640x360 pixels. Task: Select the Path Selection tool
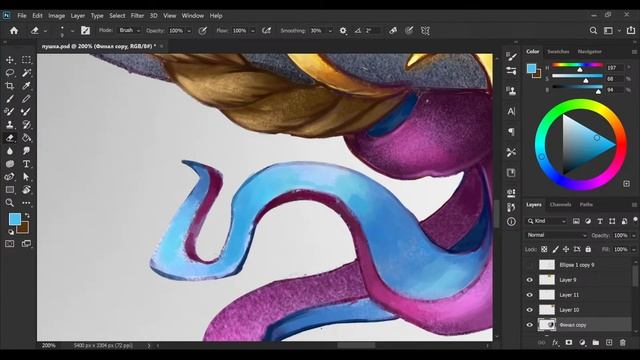pyautogui.click(x=26, y=177)
